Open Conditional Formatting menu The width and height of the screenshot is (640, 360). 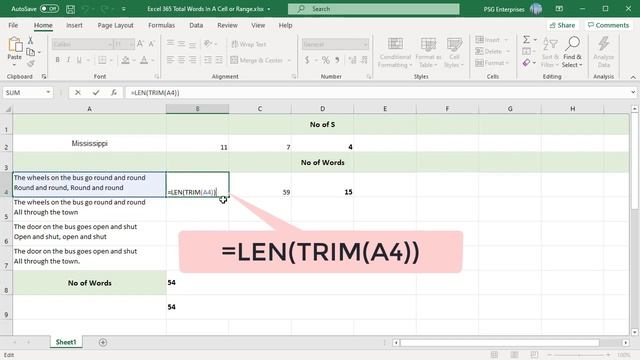click(x=395, y=52)
